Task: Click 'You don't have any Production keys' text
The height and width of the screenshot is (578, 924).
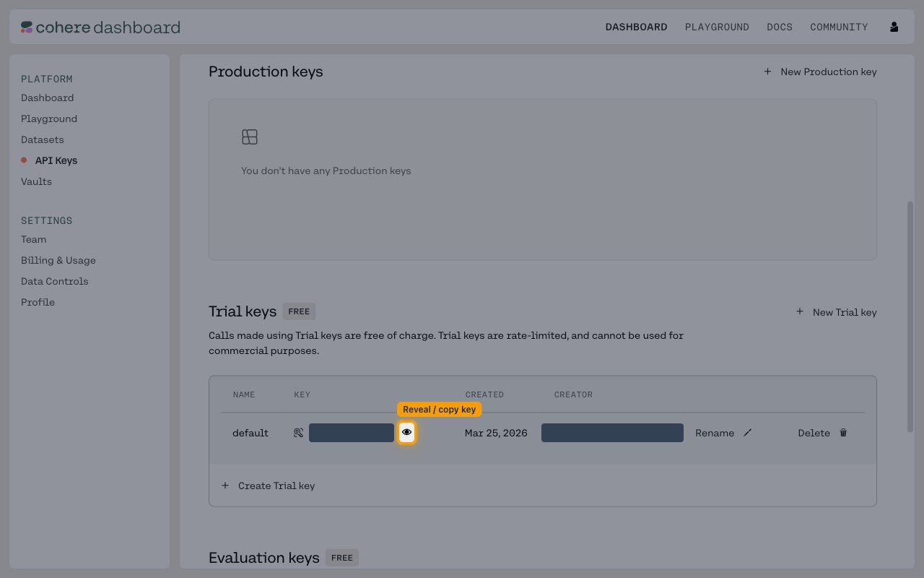Action: tap(326, 171)
